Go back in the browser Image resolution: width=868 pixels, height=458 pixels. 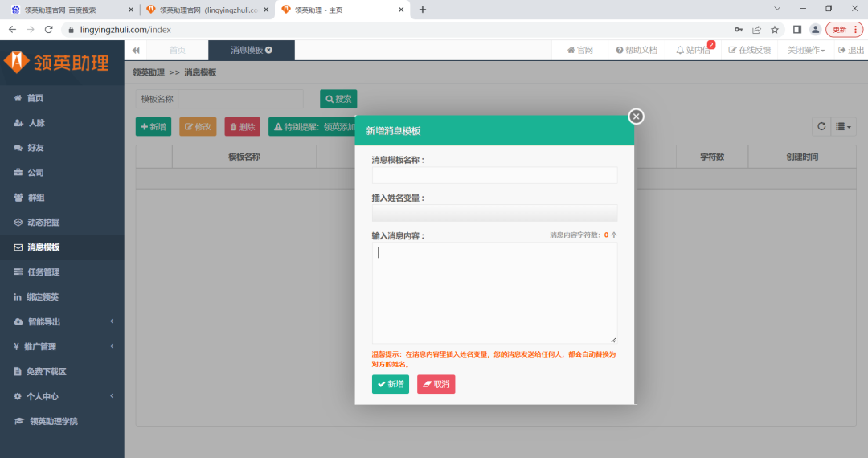pos(12,29)
